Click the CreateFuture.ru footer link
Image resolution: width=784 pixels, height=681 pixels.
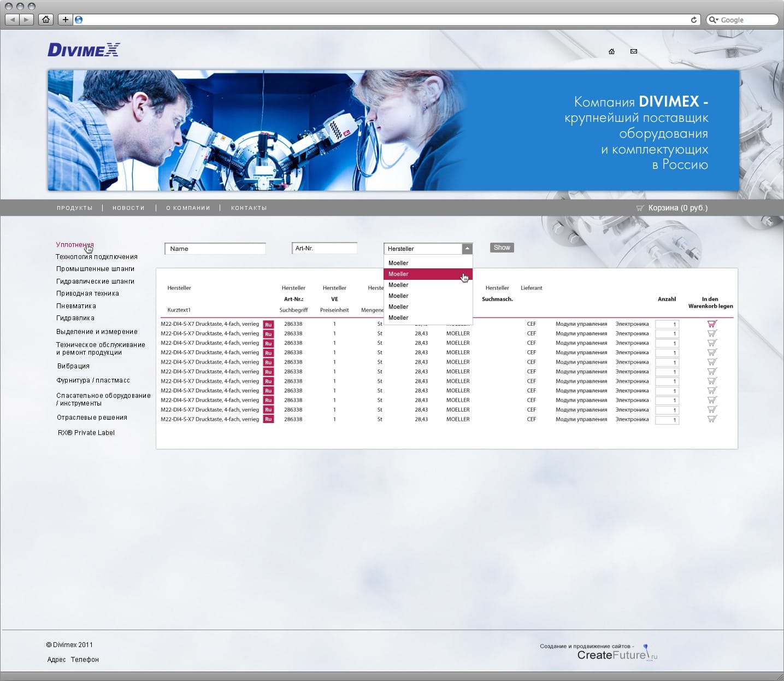tap(617, 655)
